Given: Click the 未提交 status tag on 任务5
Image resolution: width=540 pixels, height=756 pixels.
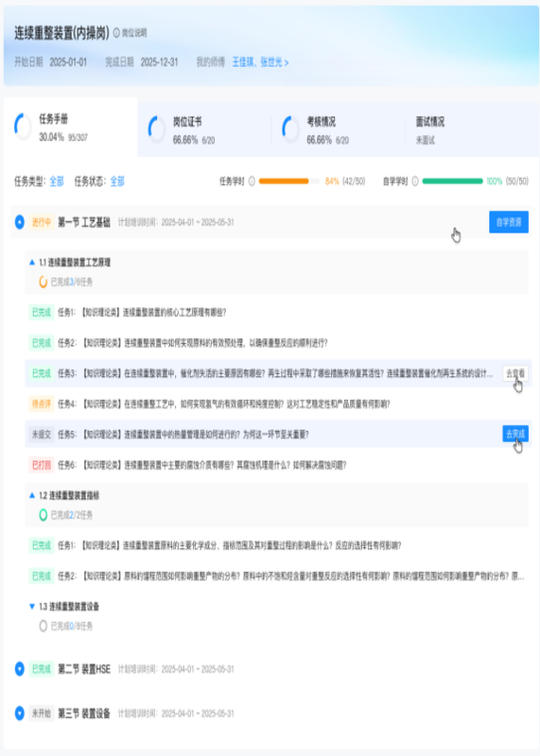Looking at the screenshot, I should 41,435.
